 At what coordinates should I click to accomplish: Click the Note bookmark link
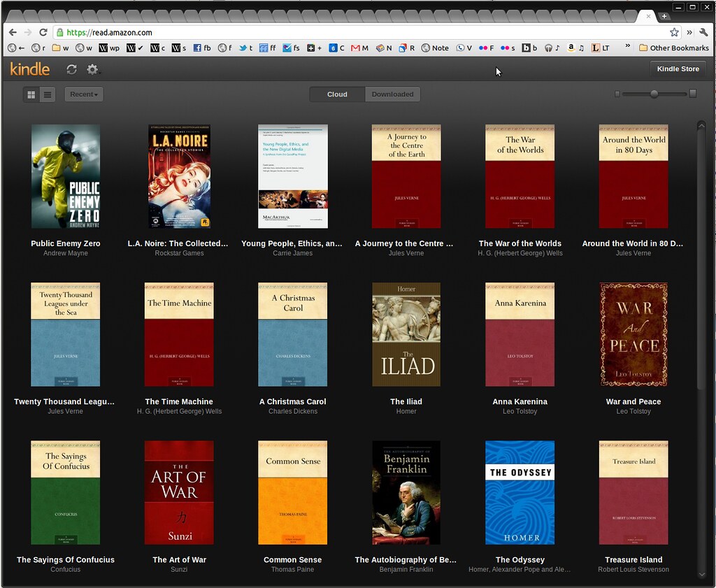pos(439,48)
